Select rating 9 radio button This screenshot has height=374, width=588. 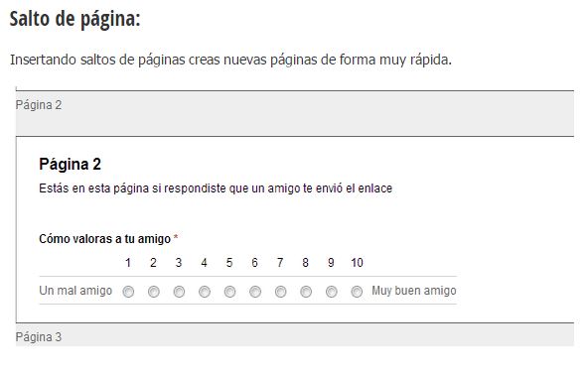[x=331, y=292]
